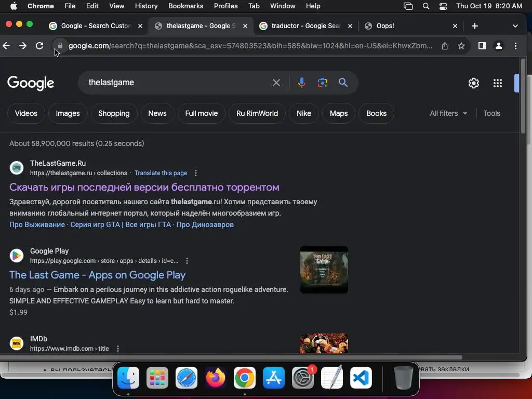Open the Russian torrent games result title
Screen dimensions: 532x399
click(x=144, y=187)
